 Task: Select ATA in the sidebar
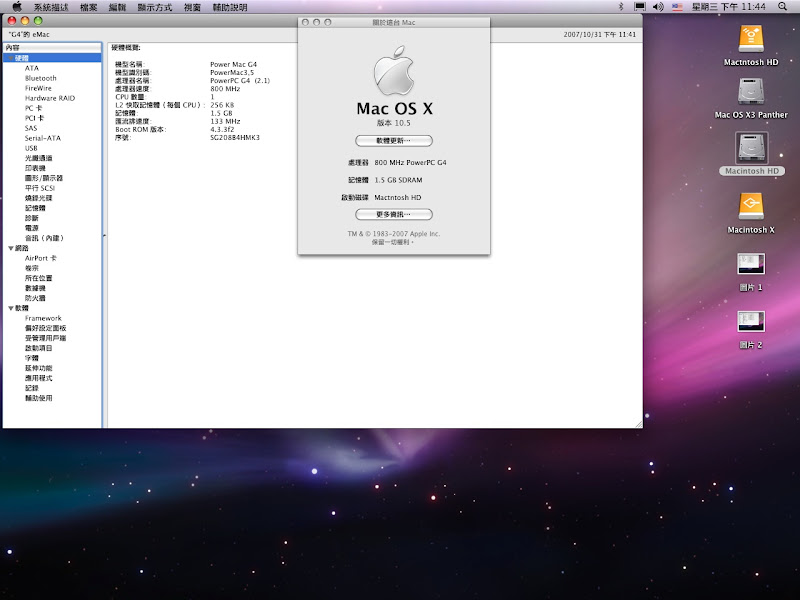point(32,68)
